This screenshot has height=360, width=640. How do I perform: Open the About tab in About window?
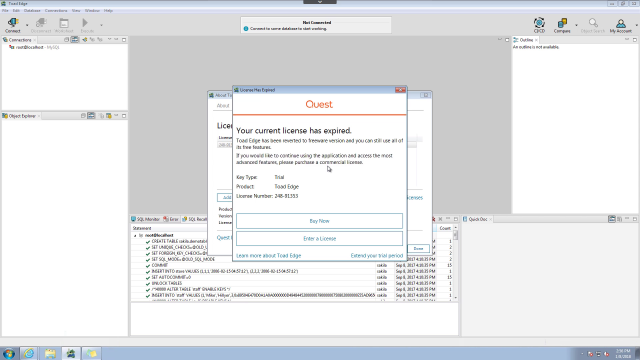point(223,106)
